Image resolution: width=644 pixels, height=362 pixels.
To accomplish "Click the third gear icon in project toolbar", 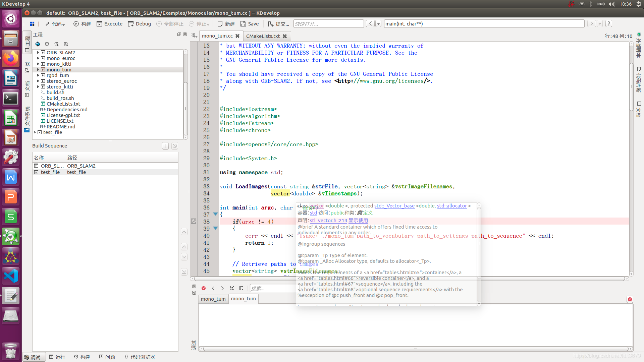I will (66, 44).
